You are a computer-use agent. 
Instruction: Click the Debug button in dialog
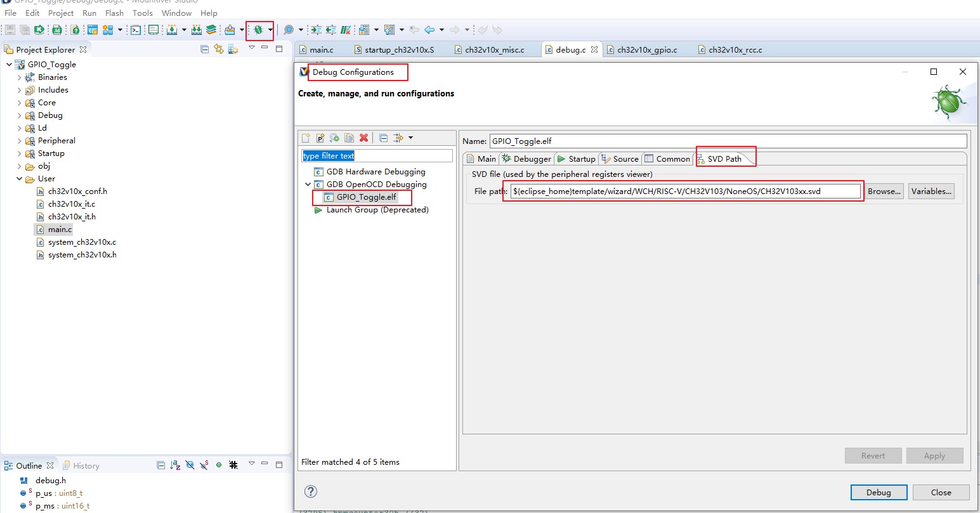(879, 492)
